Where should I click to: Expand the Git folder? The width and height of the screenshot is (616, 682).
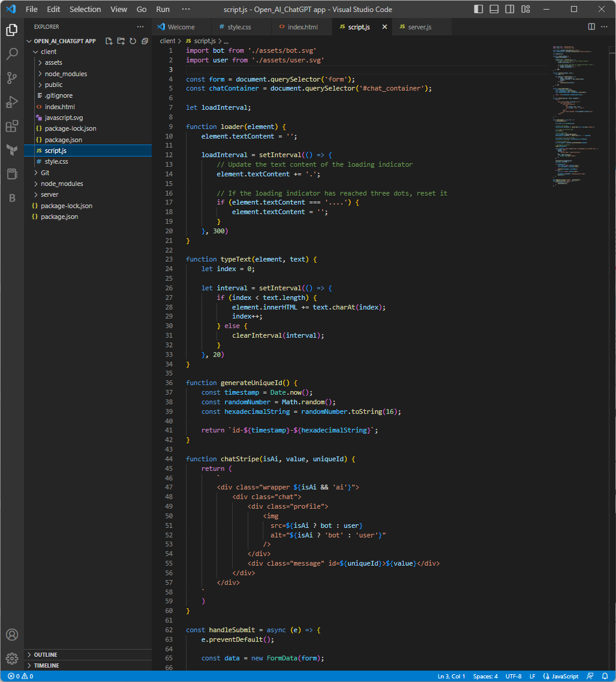coord(88,173)
